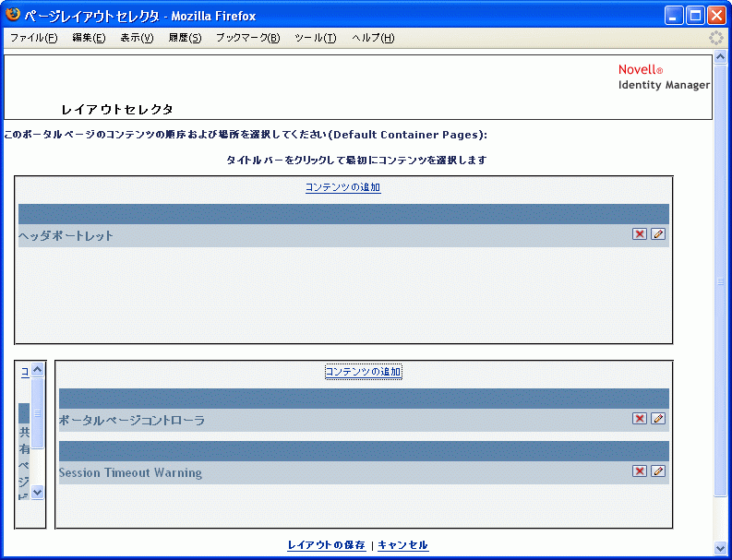Select the Session Timeout Warning title bar
The width and height of the screenshot is (732, 560).
point(364,451)
